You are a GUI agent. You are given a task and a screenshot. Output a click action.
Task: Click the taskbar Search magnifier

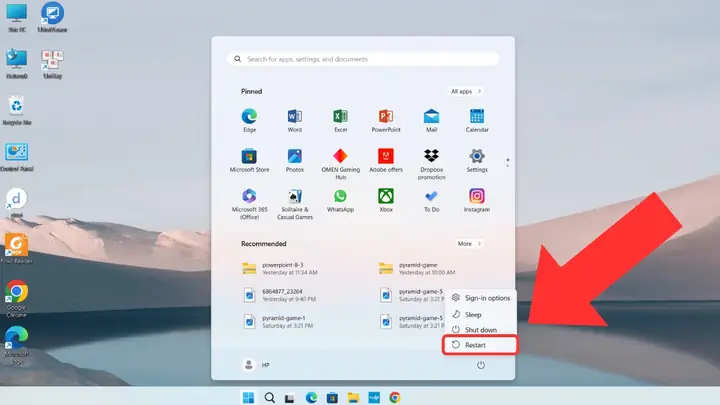tap(270, 397)
